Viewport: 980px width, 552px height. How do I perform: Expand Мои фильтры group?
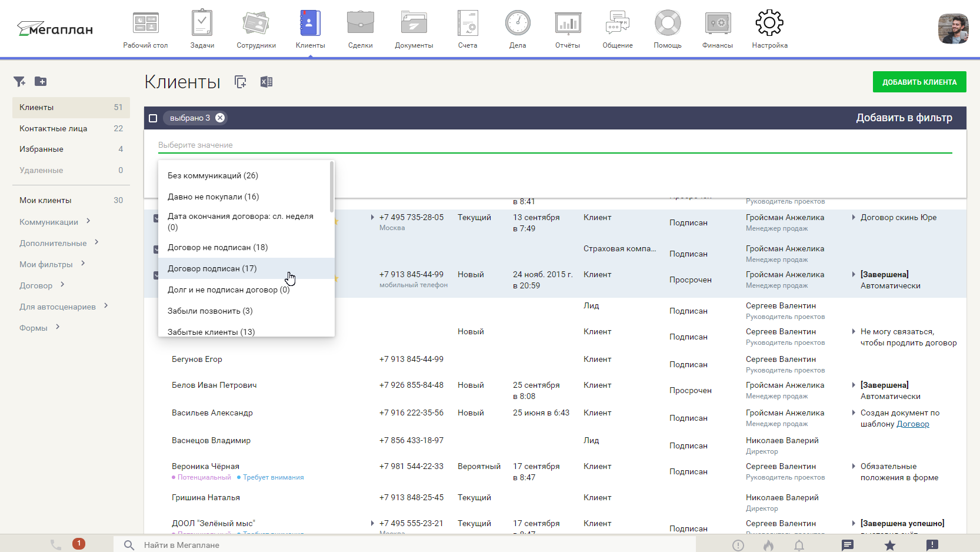[83, 264]
